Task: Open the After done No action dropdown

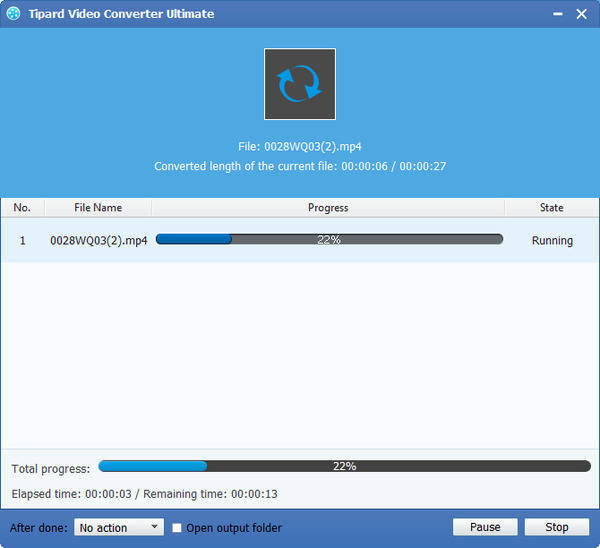Action: [119, 527]
